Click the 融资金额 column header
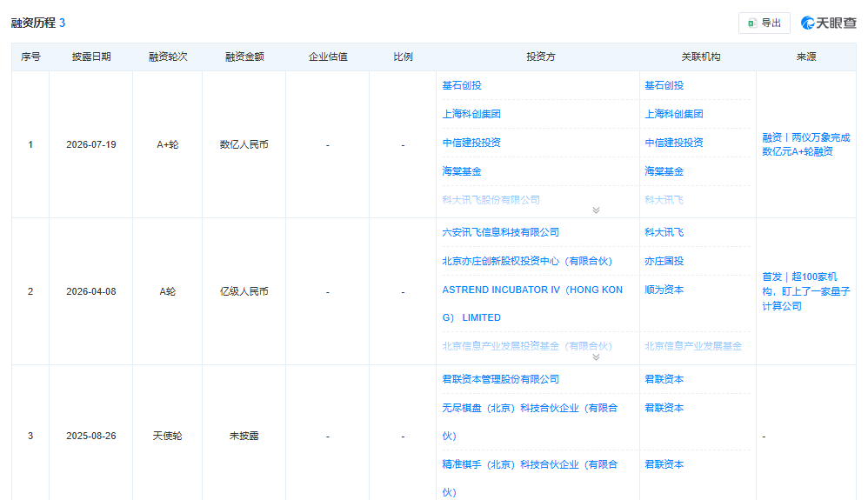The width and height of the screenshot is (868, 500). pyautogui.click(x=244, y=57)
